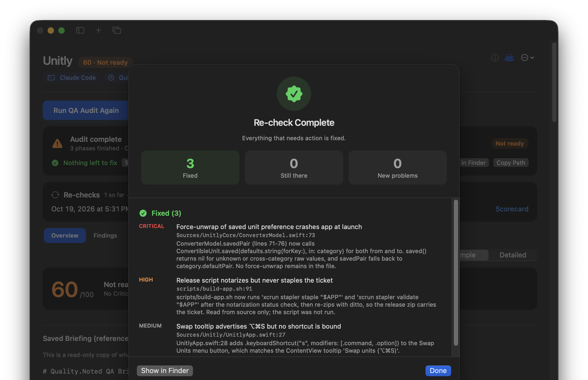Click the plus new tab icon
Screen dimensions: 588x380
point(98,30)
